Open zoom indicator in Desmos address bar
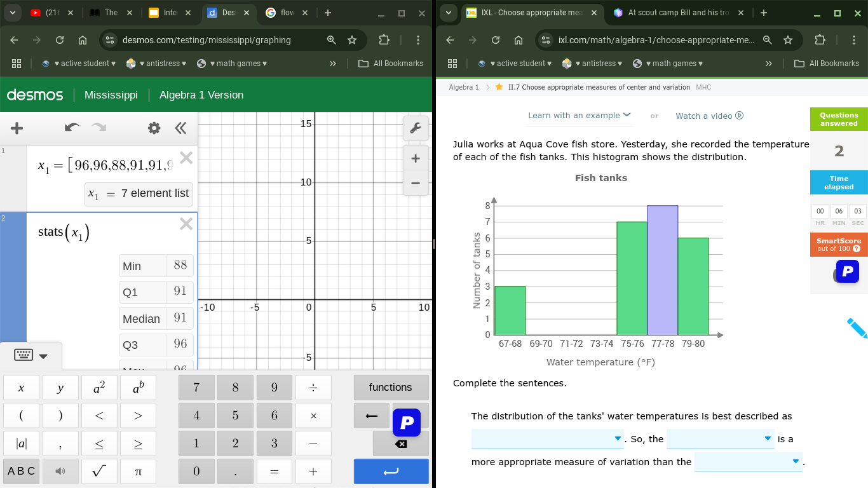868x488 pixels. coord(331,40)
